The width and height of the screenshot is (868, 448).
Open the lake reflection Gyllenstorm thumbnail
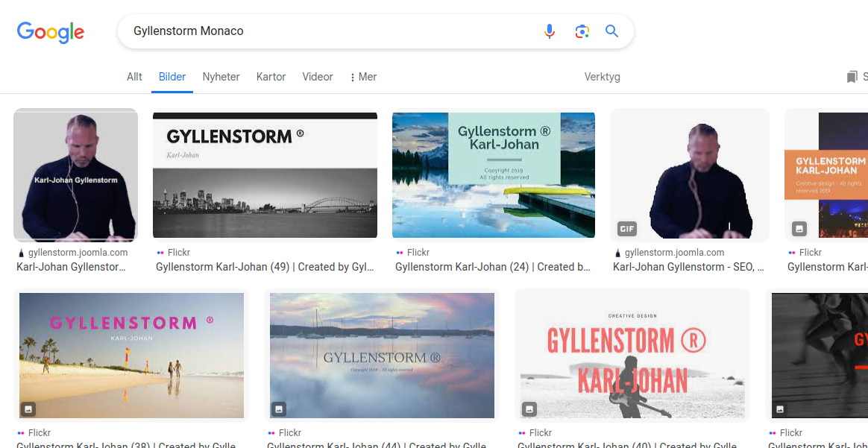(x=494, y=175)
